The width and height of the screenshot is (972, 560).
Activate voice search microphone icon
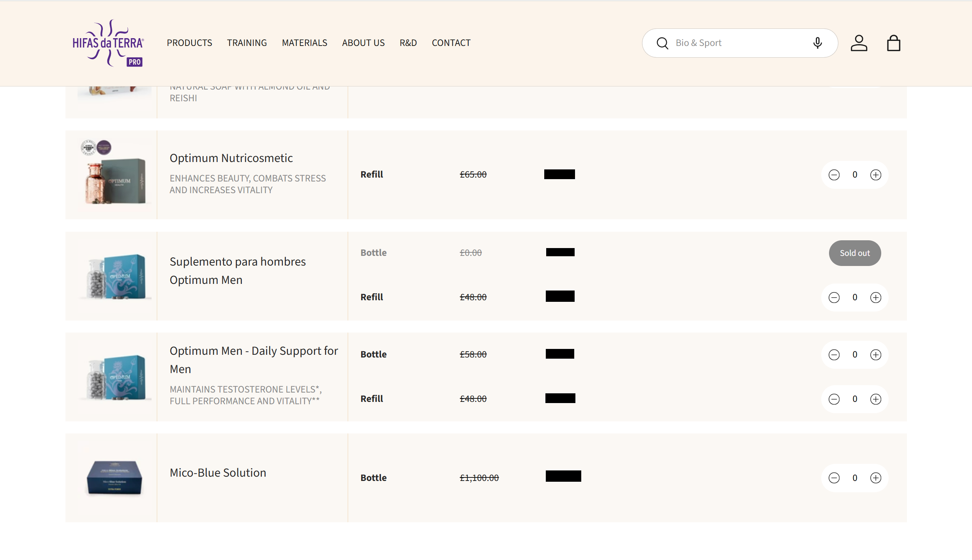[x=817, y=43]
